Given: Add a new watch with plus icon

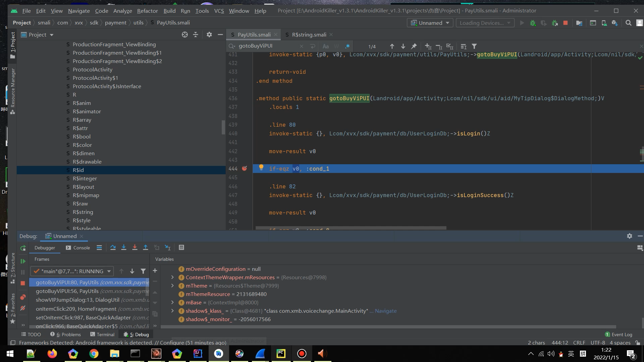Looking at the screenshot, I should click(x=155, y=270).
